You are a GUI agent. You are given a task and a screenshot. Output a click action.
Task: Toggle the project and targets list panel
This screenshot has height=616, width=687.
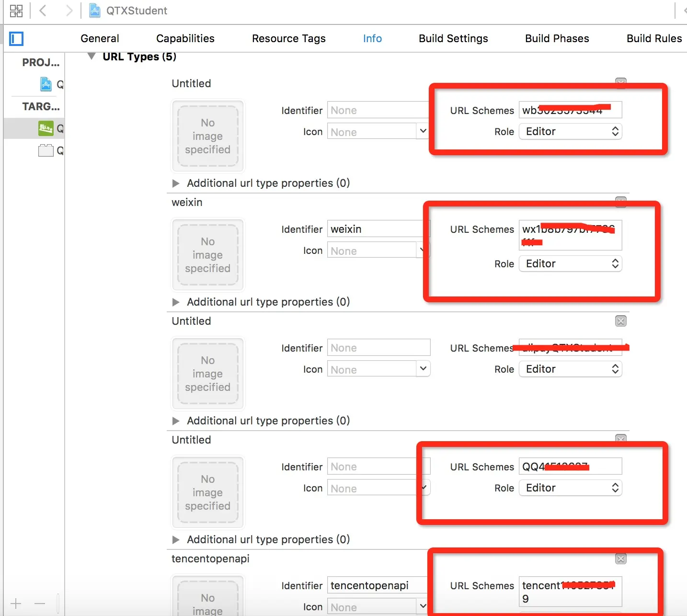[16, 39]
